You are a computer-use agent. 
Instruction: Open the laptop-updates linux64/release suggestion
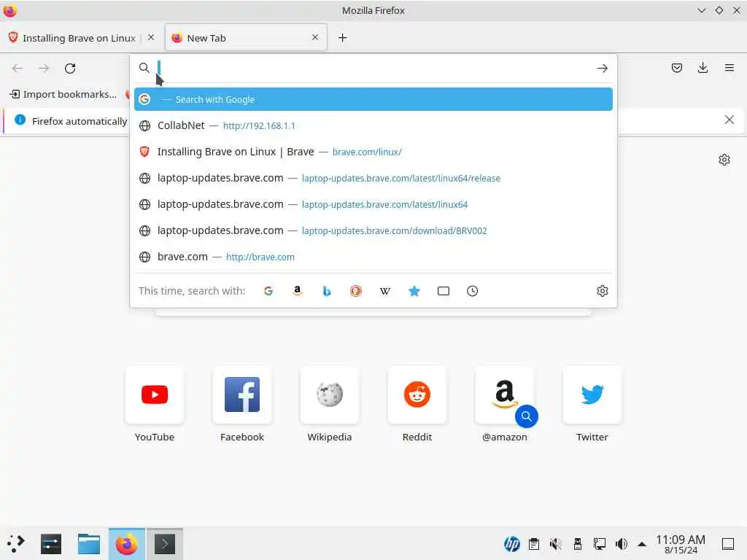373,178
